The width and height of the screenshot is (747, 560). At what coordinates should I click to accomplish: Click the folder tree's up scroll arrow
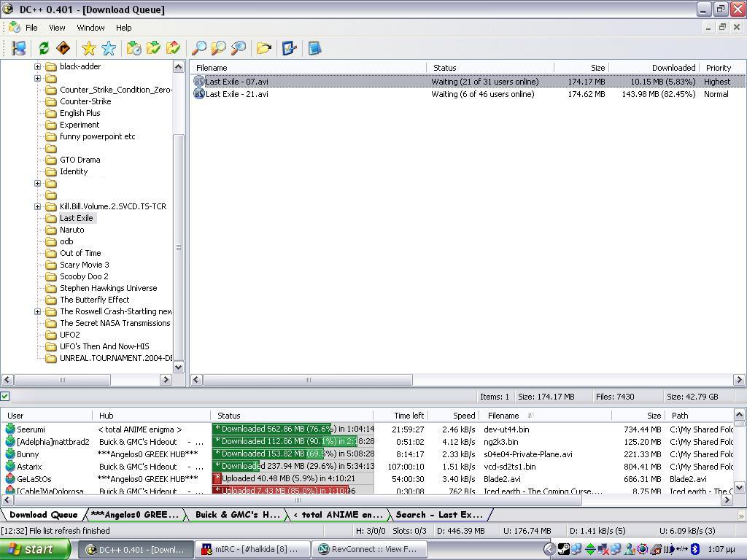pyautogui.click(x=178, y=66)
